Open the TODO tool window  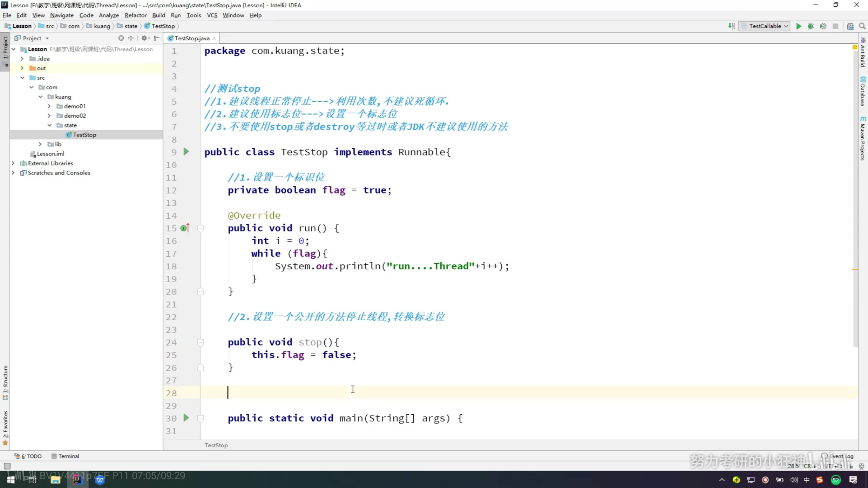pyautogui.click(x=28, y=456)
